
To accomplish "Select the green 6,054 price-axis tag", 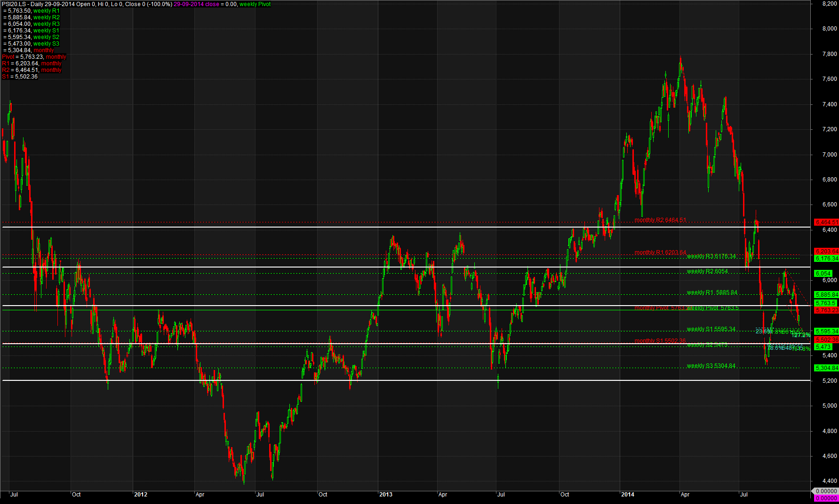I will (823, 274).
